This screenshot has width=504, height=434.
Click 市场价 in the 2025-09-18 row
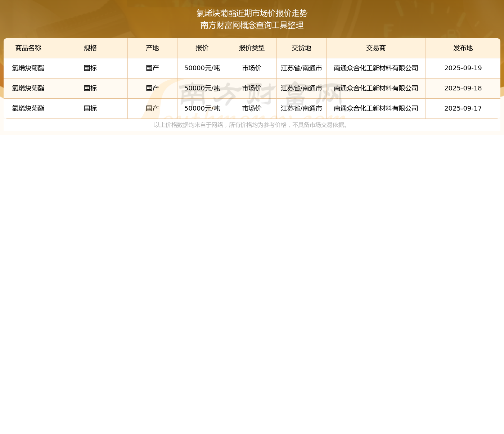pos(252,88)
